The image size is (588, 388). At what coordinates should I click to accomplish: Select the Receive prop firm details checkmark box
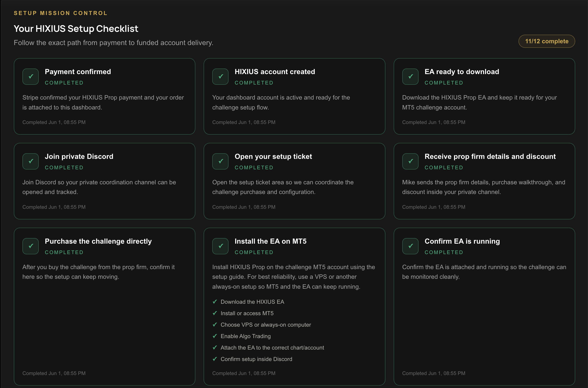(x=410, y=161)
